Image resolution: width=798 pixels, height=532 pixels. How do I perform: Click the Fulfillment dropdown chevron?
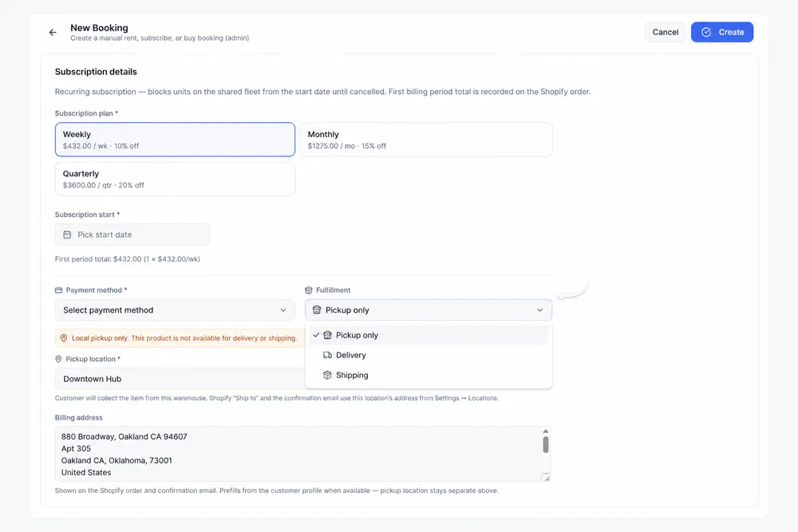(540, 309)
